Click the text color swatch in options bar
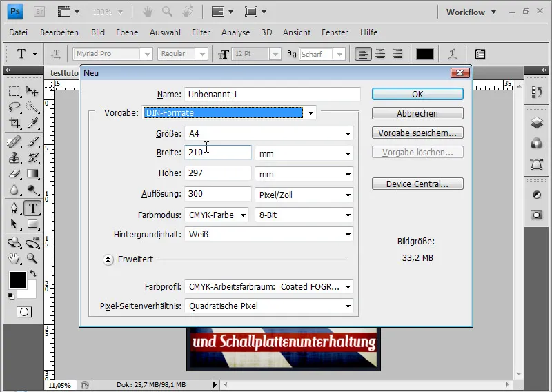 424,54
